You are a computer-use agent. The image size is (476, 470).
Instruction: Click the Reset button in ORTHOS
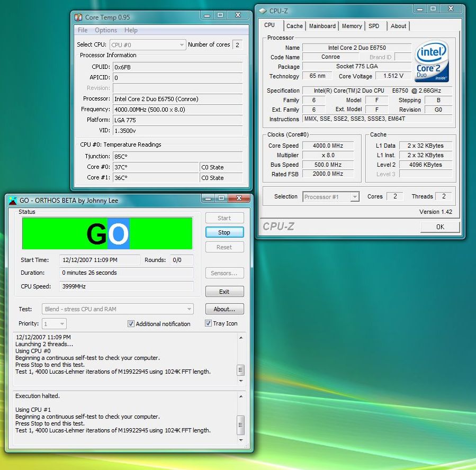(x=224, y=247)
